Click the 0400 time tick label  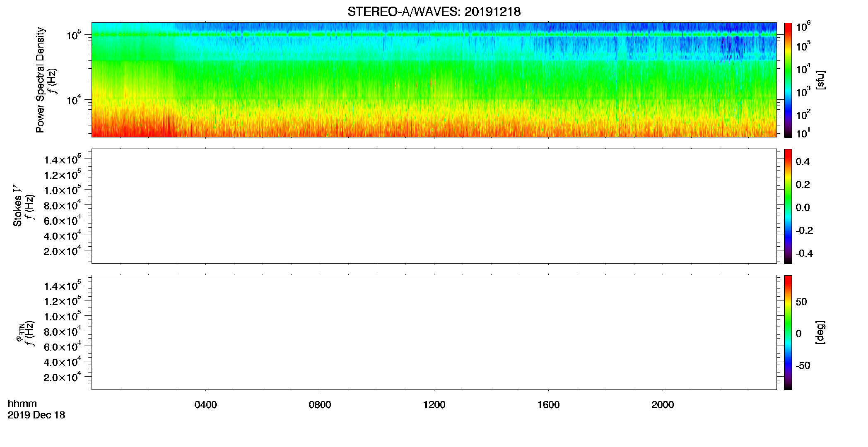click(205, 405)
